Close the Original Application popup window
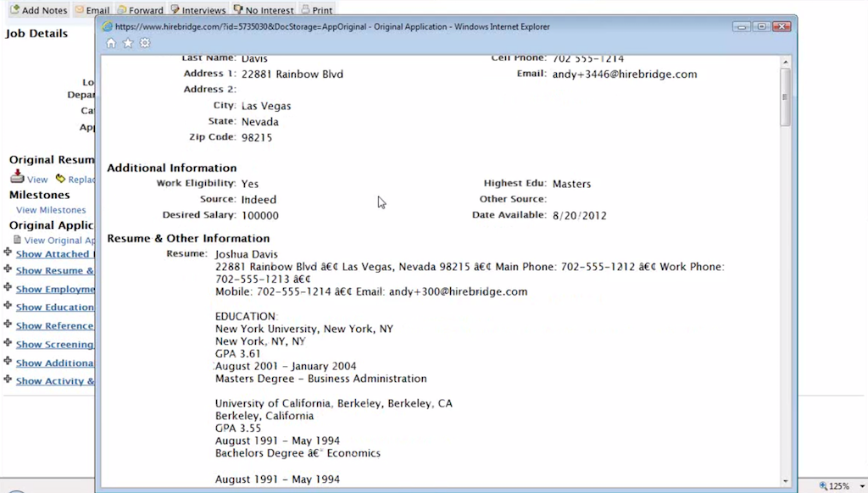Screen dimensions: 868x493 click(x=782, y=26)
